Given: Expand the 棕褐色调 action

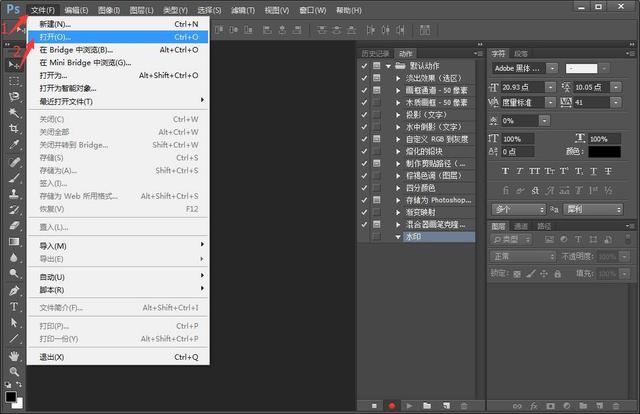Looking at the screenshot, I should (x=398, y=176).
